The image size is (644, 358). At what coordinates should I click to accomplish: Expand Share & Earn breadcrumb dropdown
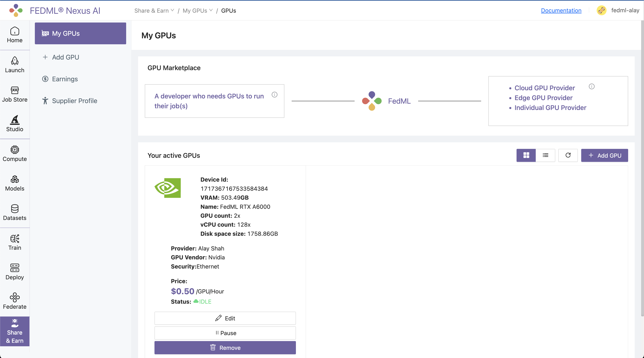154,10
